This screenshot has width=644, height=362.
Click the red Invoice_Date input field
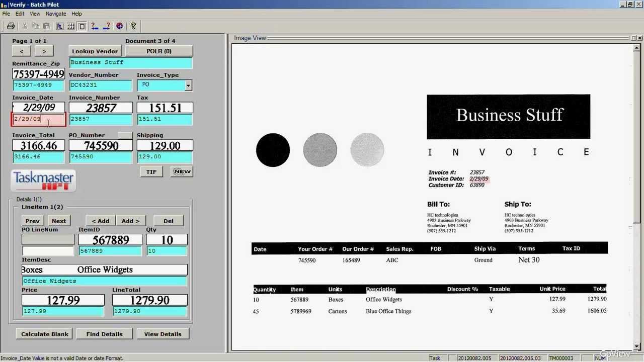pos(39,119)
